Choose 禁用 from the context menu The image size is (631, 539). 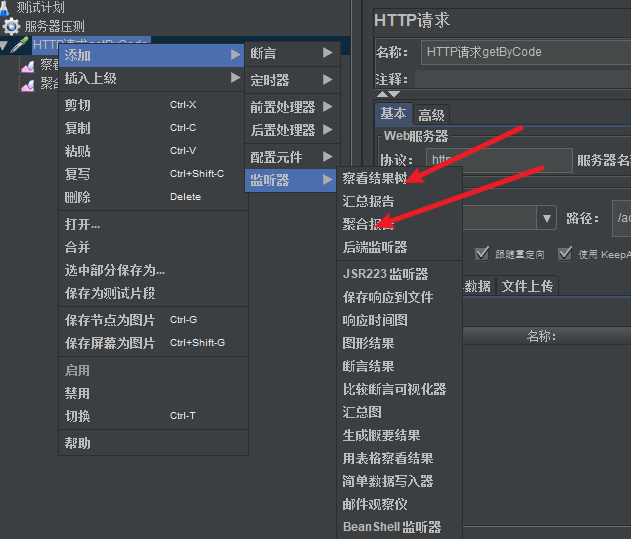[x=153, y=393]
